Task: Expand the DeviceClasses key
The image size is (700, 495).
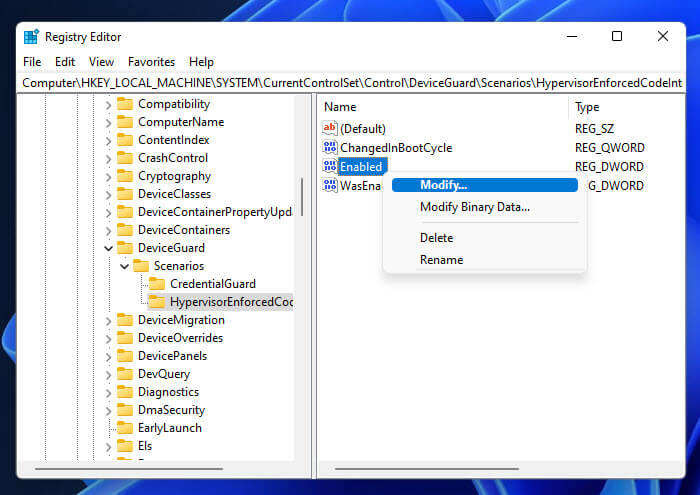Action: tap(108, 195)
